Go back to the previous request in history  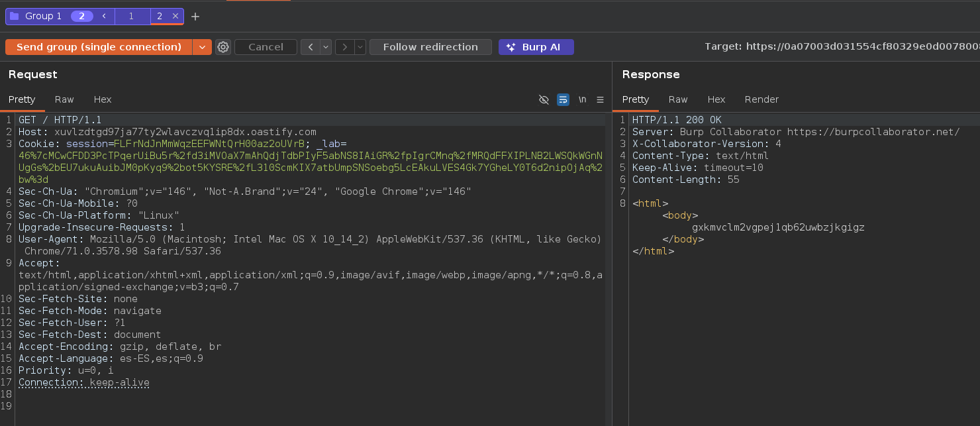310,47
